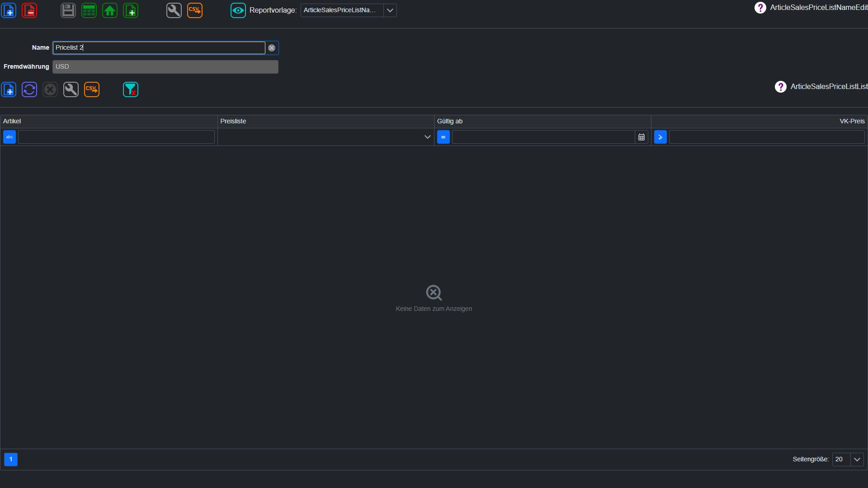The image size is (868, 488).
Task: Click the VK-Preis filter input box
Action: [x=767, y=137]
